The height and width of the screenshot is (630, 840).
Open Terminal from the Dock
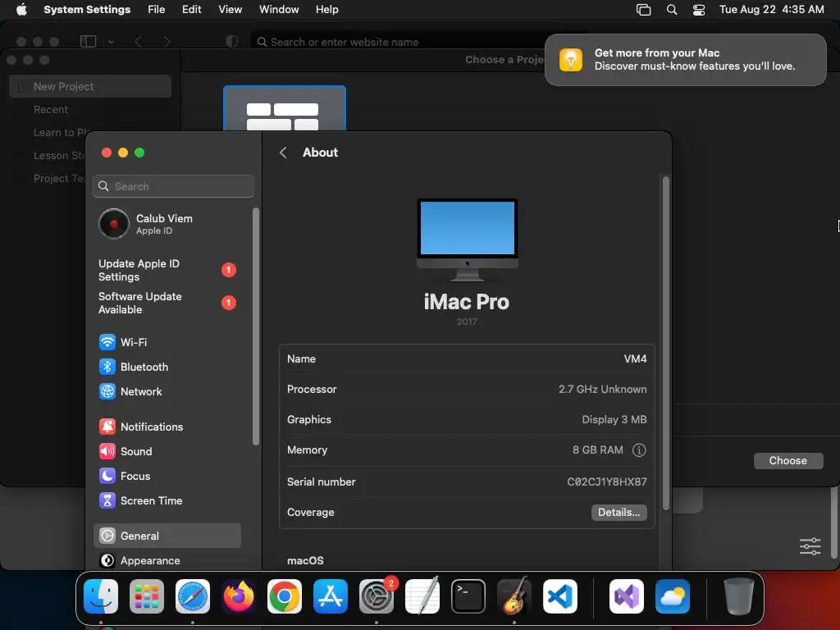tap(468, 596)
